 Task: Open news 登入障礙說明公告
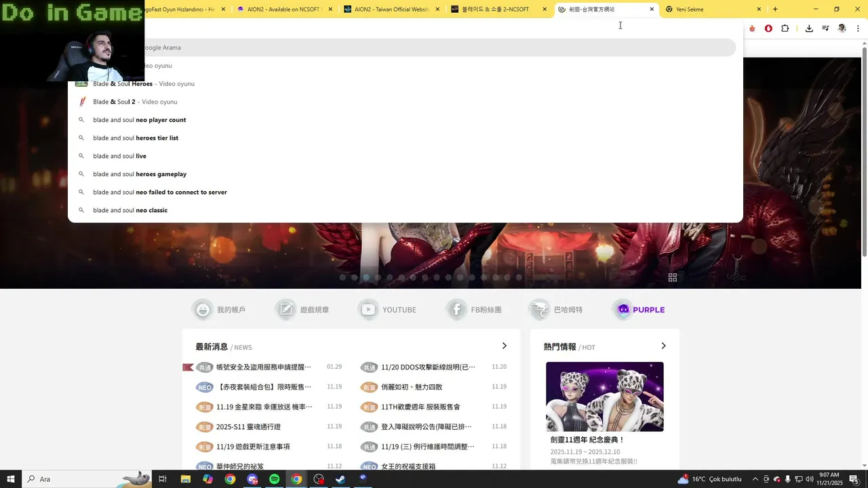pyautogui.click(x=427, y=427)
